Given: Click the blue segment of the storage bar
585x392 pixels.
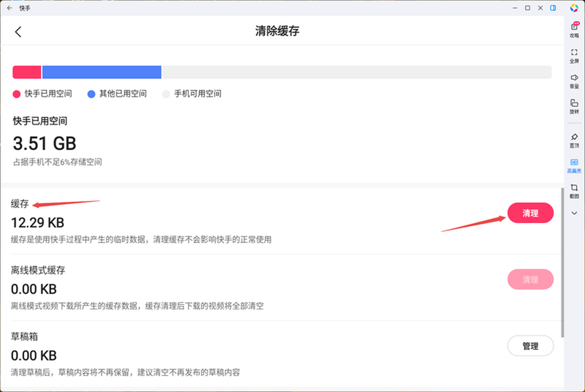Looking at the screenshot, I should [x=102, y=72].
